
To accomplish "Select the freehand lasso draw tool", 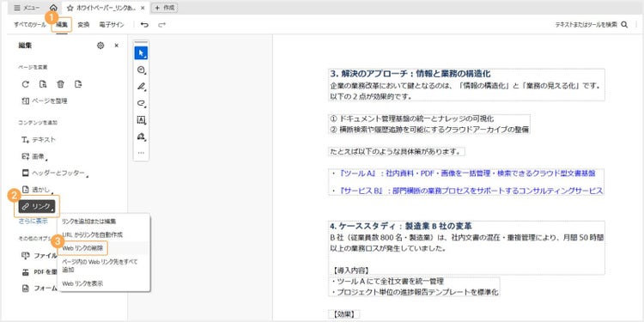I will tap(142, 103).
